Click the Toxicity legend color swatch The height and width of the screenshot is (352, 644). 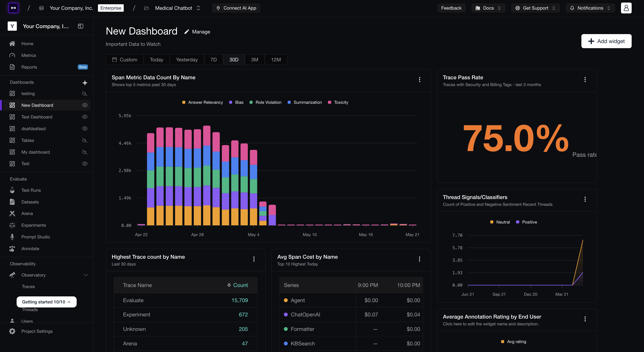coord(329,102)
